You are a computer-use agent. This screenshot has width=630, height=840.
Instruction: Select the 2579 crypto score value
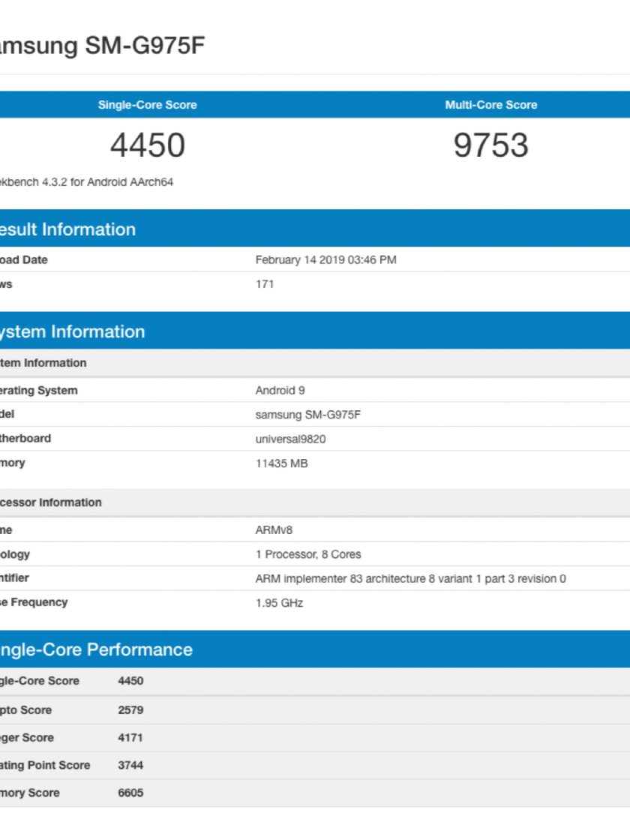coord(130,710)
